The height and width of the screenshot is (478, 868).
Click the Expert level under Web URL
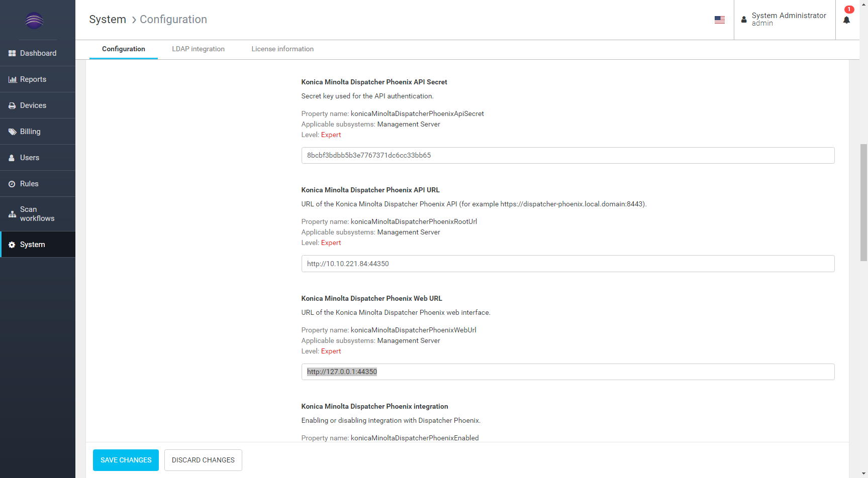point(331,351)
